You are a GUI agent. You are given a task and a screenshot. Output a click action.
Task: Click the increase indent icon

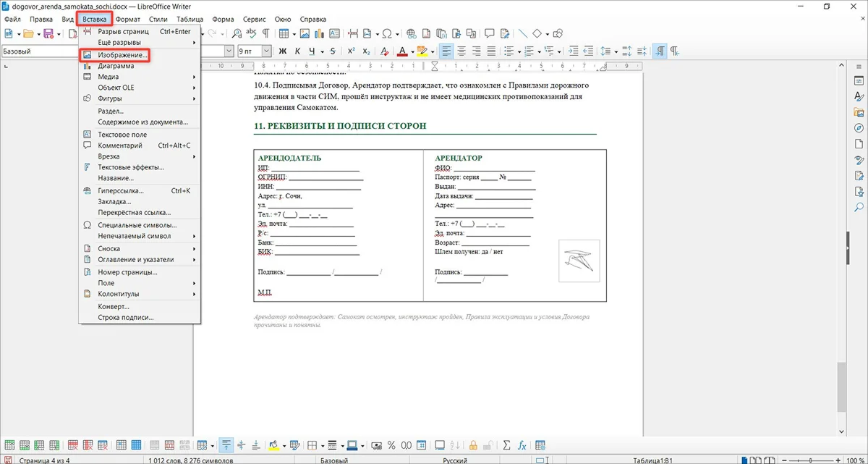(x=574, y=51)
